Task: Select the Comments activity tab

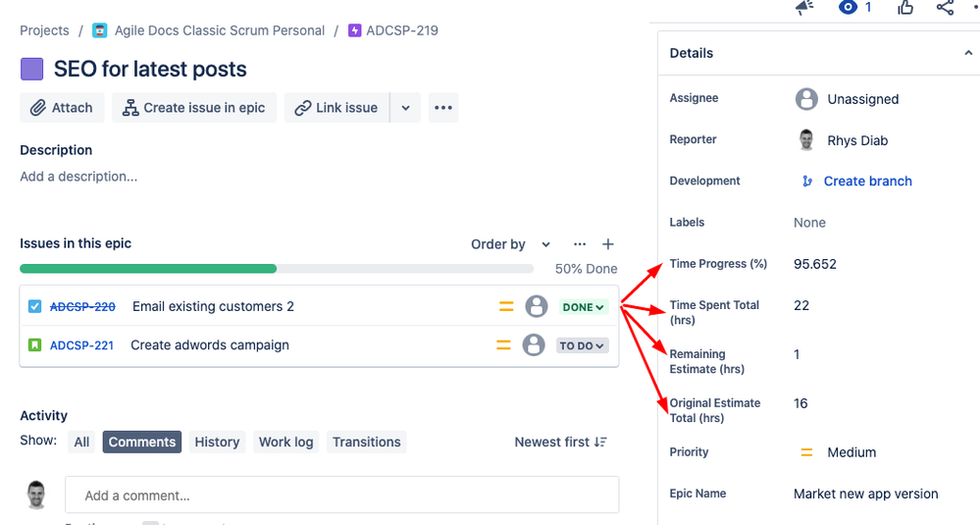Action: 142,442
